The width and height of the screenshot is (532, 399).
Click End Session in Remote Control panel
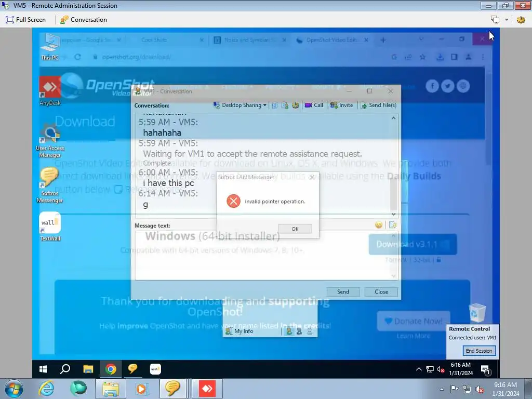click(478, 351)
